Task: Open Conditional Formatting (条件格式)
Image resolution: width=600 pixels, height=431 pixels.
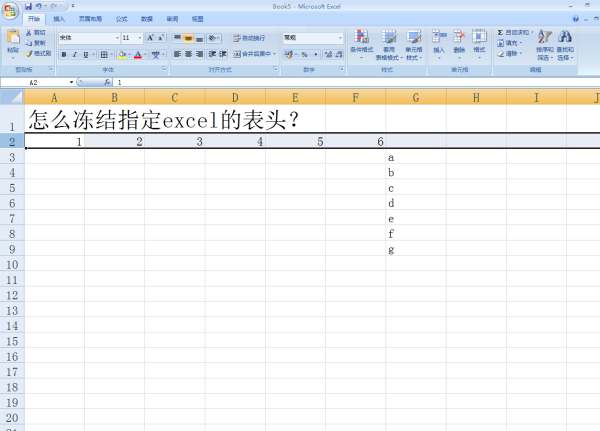Action: pos(361,44)
